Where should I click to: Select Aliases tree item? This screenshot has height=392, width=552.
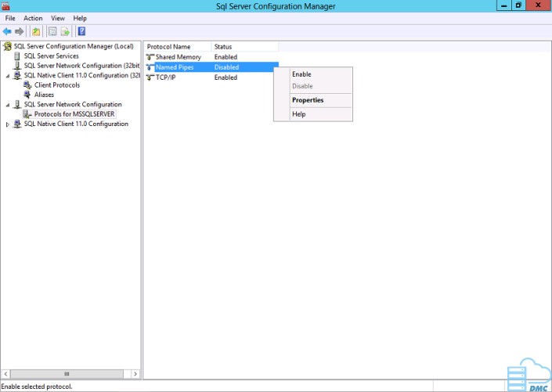click(44, 95)
